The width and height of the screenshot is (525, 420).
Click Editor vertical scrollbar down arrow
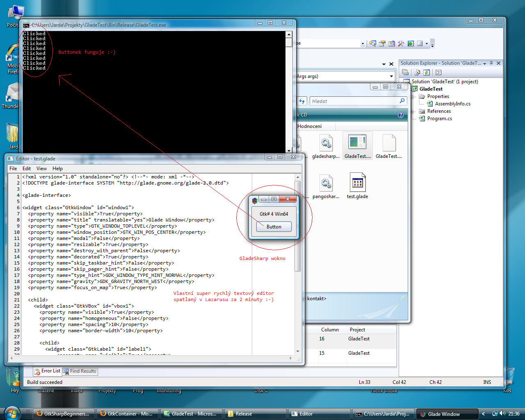[x=298, y=352]
